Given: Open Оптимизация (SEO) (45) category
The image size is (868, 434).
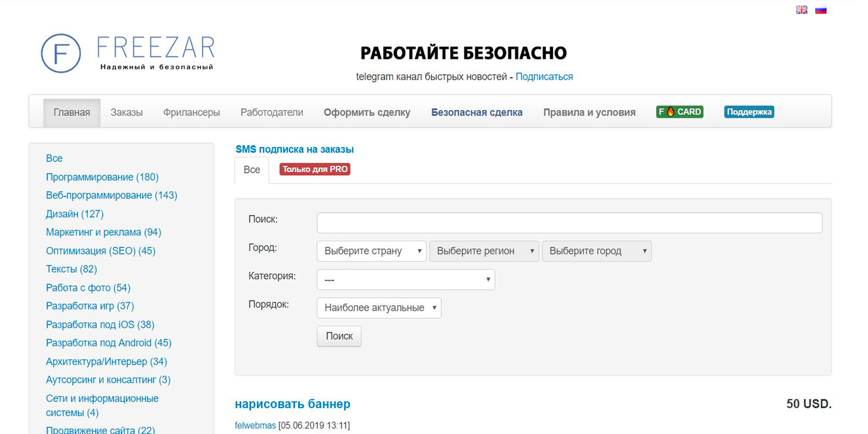Looking at the screenshot, I should tap(101, 250).
